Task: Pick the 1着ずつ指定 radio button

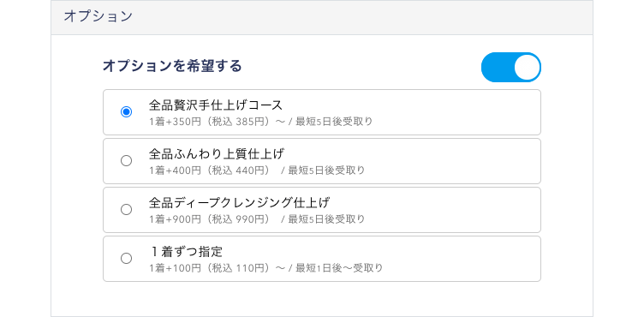Action: pyautogui.click(x=126, y=259)
